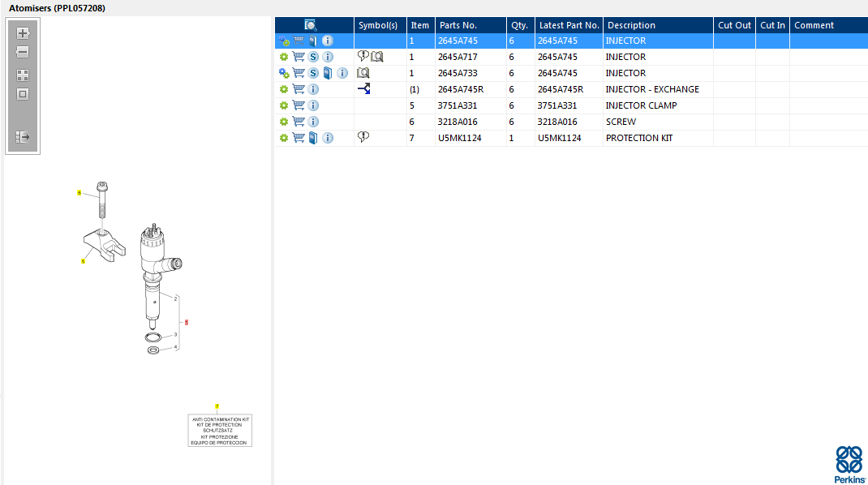Viewport: 868px width, 485px height.
Task: Click green gear icon in U5MK1124 row
Action: point(284,137)
